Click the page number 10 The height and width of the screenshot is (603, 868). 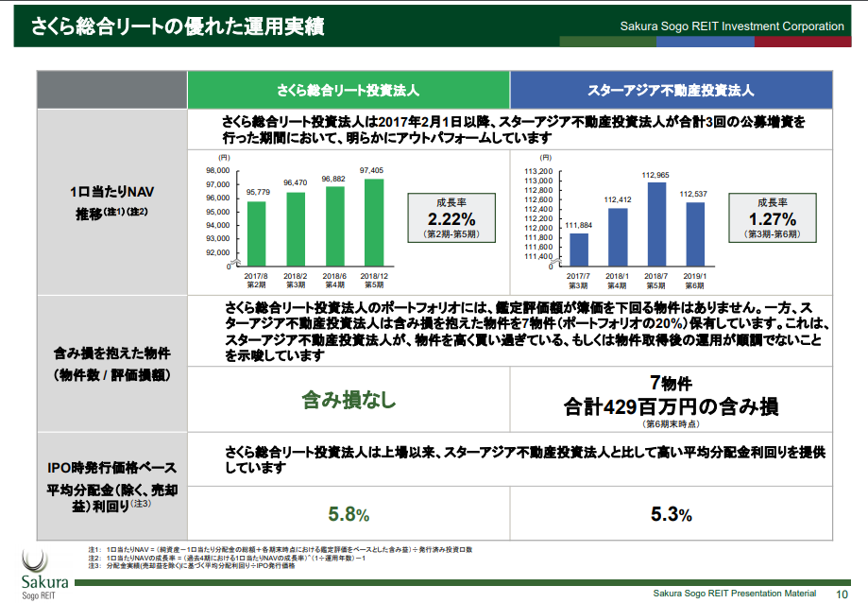[842, 594]
